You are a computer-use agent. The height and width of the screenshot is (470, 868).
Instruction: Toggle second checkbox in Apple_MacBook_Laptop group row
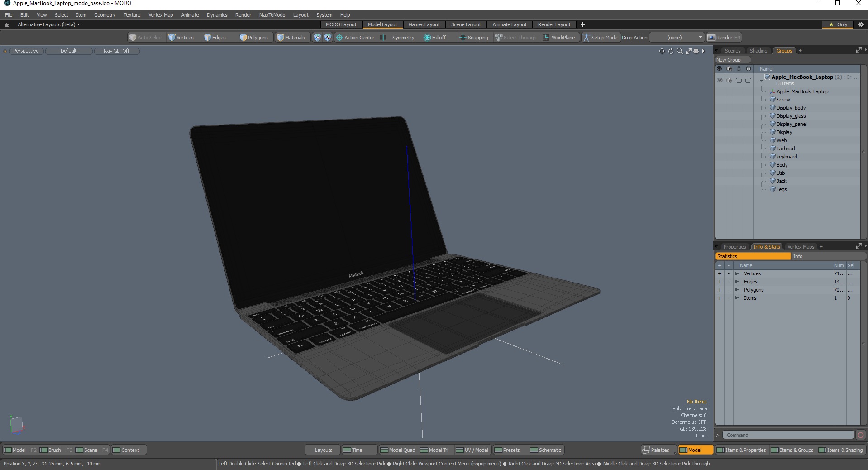[748, 80]
